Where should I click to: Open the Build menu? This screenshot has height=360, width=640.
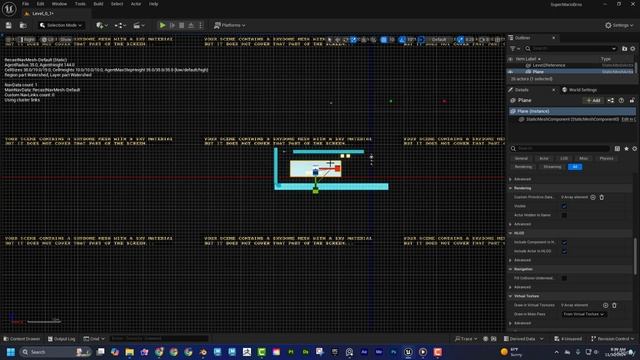pos(98,4)
